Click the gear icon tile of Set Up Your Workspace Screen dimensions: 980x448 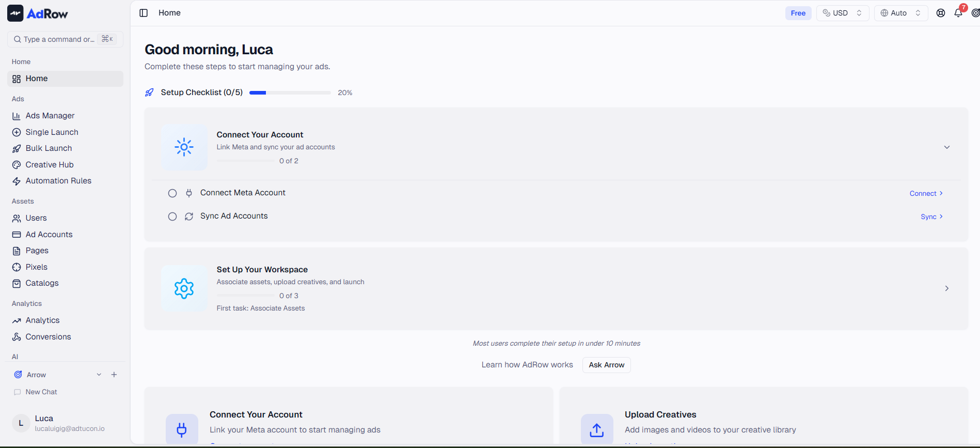click(184, 288)
